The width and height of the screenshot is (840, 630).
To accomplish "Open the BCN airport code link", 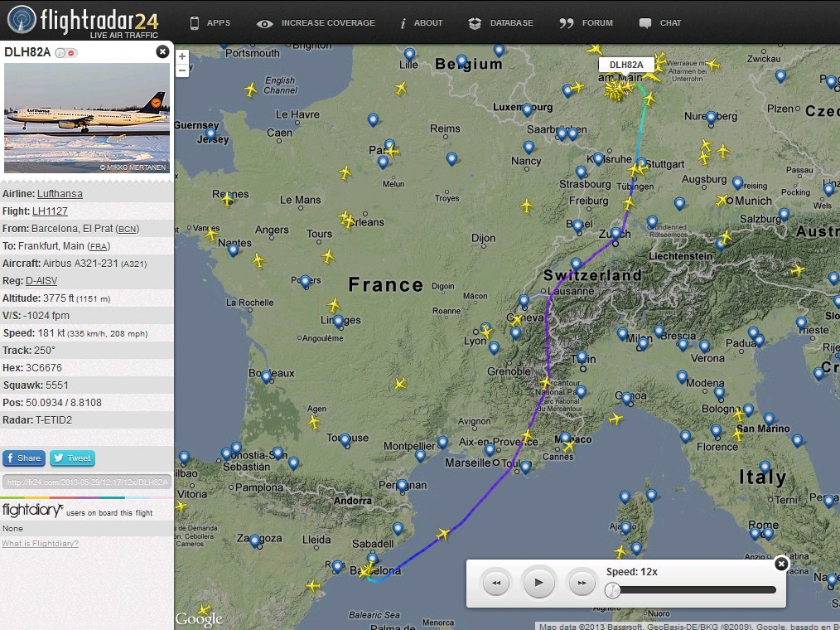I will 127,229.
